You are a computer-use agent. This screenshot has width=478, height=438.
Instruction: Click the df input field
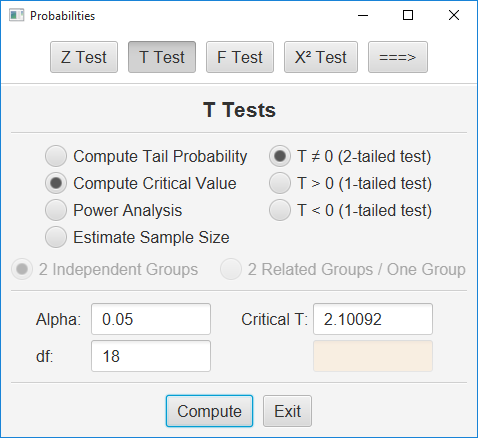click(x=151, y=356)
